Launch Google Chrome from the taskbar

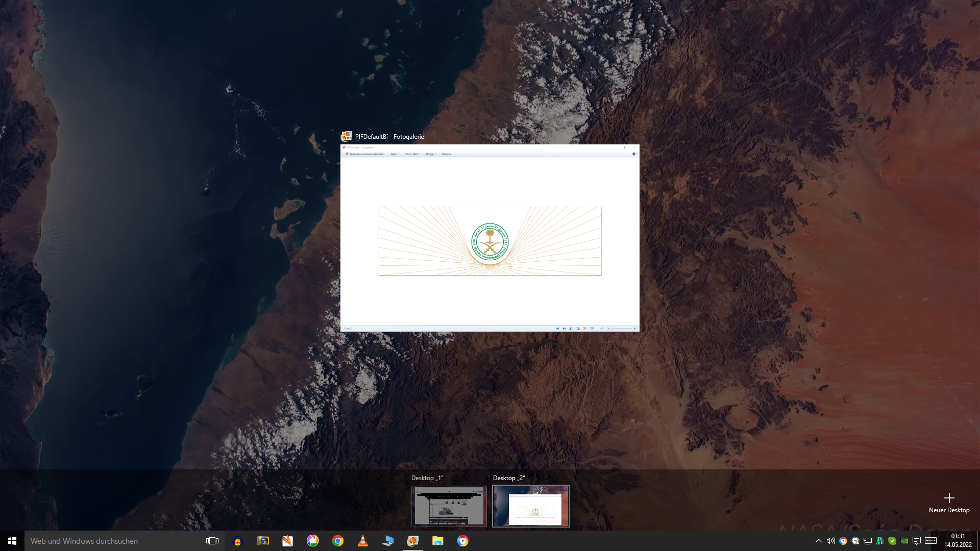[337, 541]
